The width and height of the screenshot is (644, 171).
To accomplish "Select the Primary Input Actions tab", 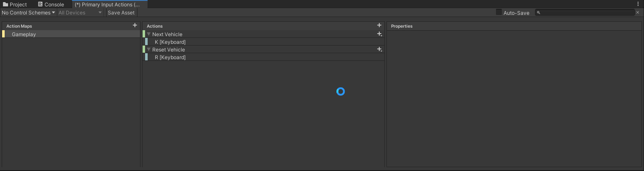I will pyautogui.click(x=107, y=4).
